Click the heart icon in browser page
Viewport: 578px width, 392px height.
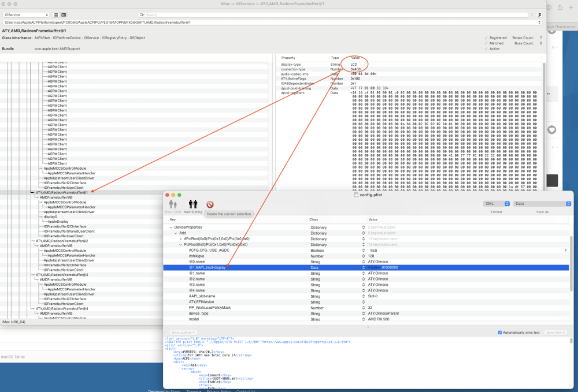point(551,129)
